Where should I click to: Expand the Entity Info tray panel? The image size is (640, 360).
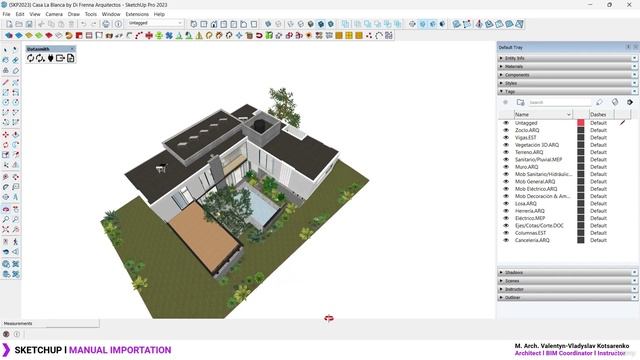[567, 58]
